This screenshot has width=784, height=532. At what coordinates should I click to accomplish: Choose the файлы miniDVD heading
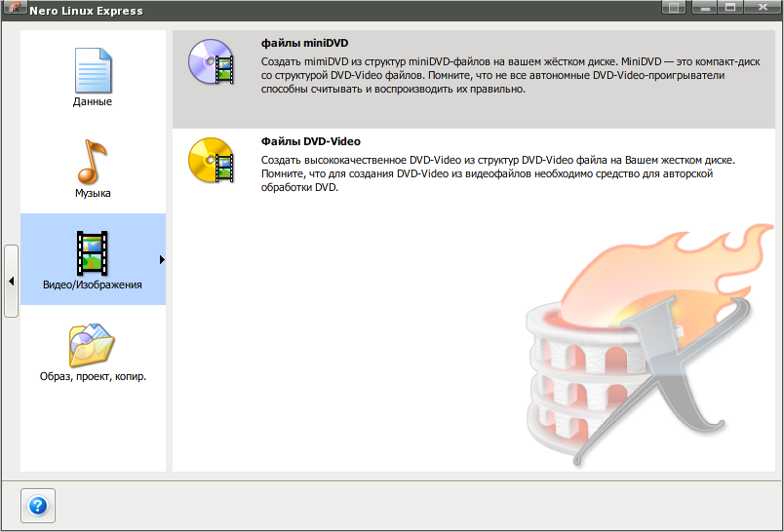click(304, 44)
